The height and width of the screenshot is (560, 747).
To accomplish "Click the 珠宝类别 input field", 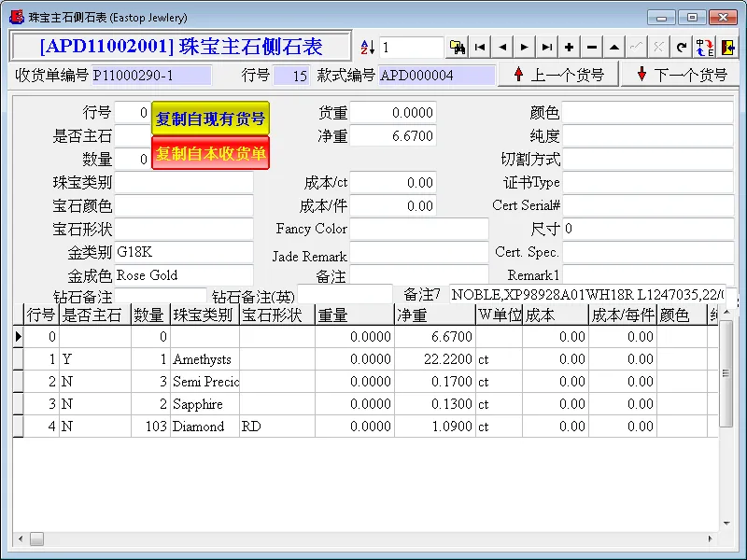I will click(183, 183).
